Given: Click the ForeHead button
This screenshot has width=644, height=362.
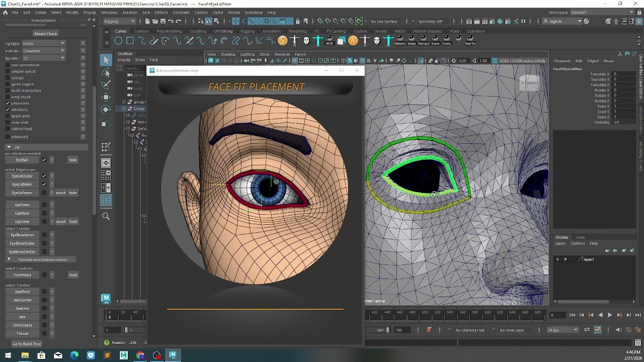Looking at the screenshot, I should [22, 275].
